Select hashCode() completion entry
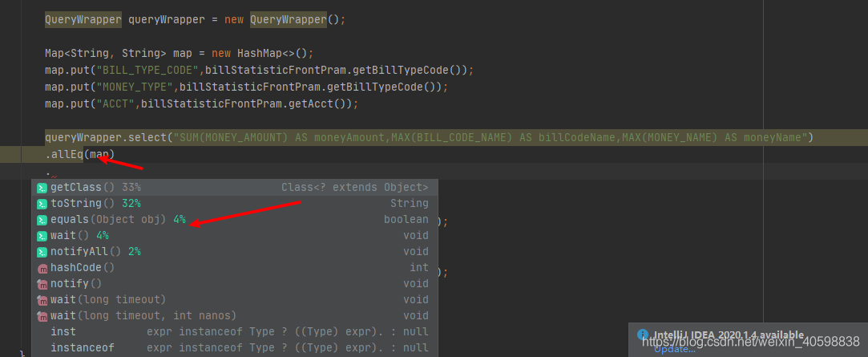This screenshot has height=357, width=868. tap(234, 268)
